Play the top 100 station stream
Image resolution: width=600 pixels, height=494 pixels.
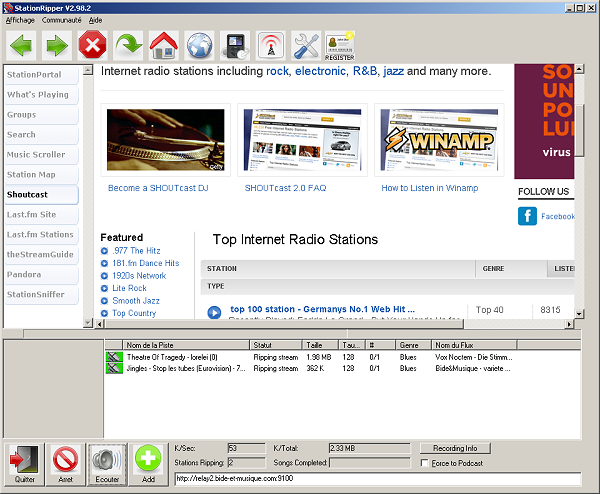(x=214, y=312)
